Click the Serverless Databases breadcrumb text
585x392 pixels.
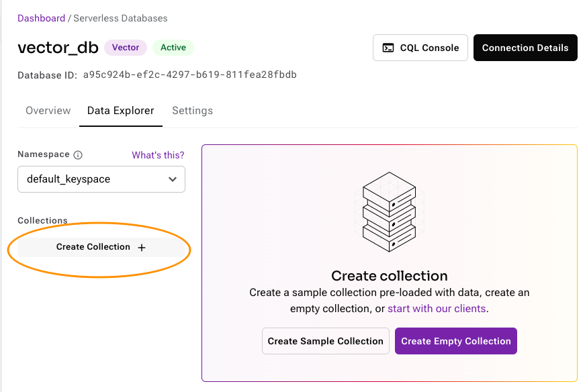[120, 18]
